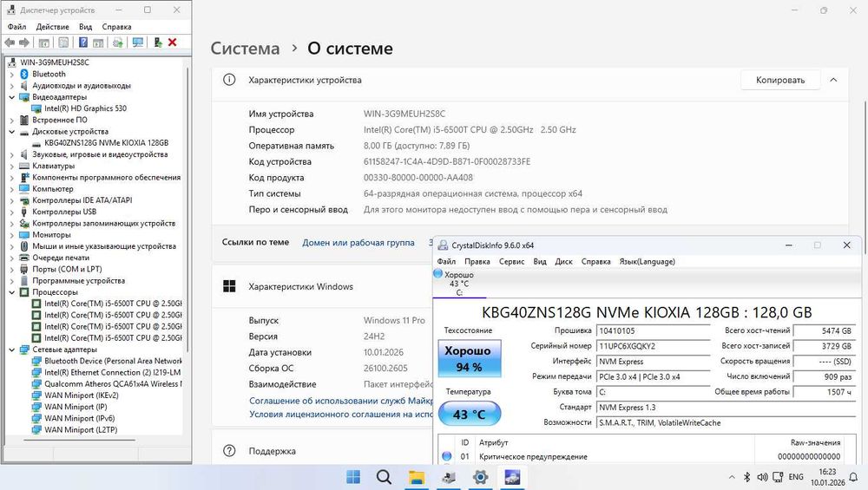Click the Device Manager taskbar icon

click(449, 477)
